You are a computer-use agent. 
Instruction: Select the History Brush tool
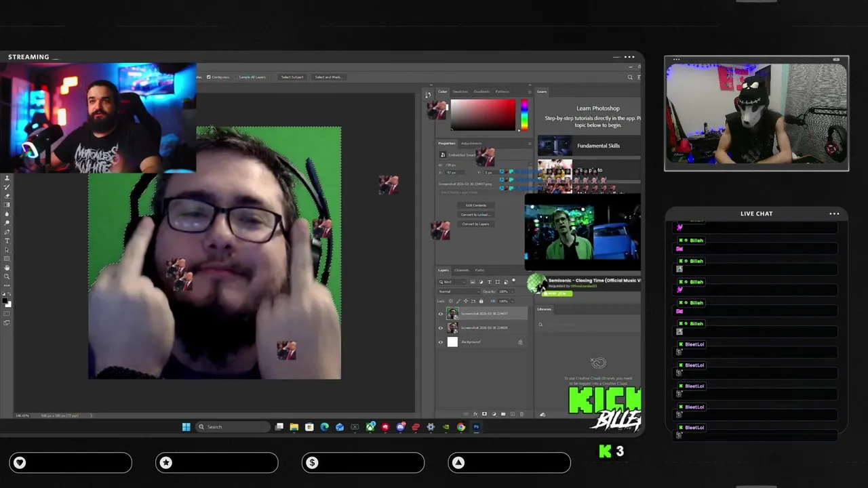pos(7,187)
